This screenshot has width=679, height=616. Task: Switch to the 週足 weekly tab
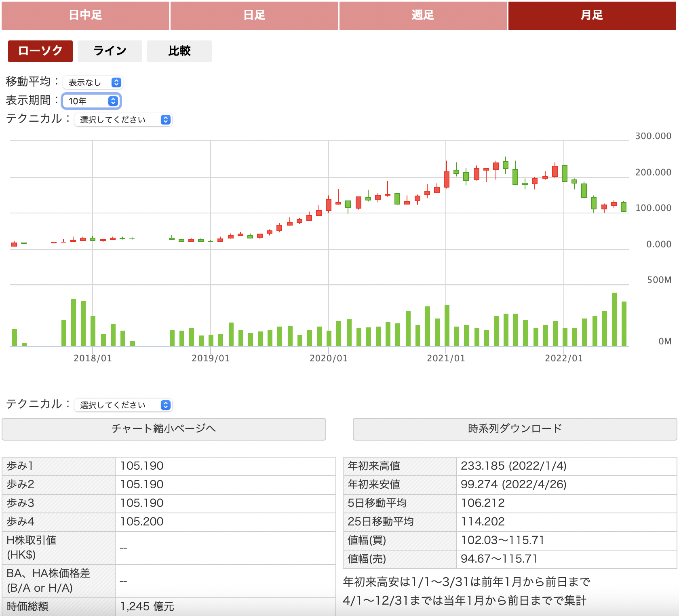pyautogui.click(x=423, y=15)
